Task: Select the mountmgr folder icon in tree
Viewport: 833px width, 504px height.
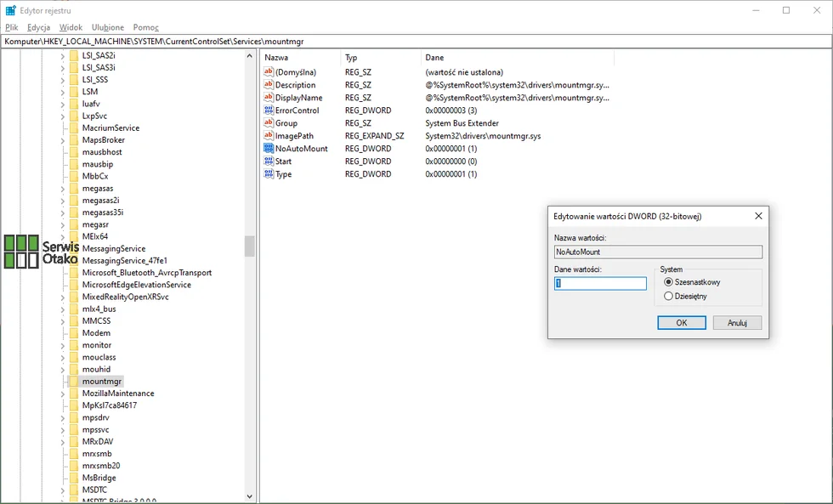Action: coord(74,382)
